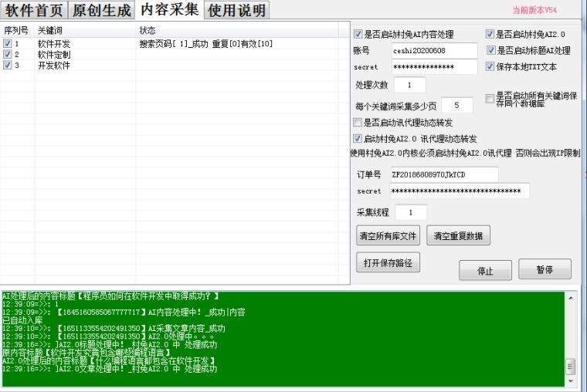
Task: Switch to the 软件首页 tab
Action: (x=34, y=10)
